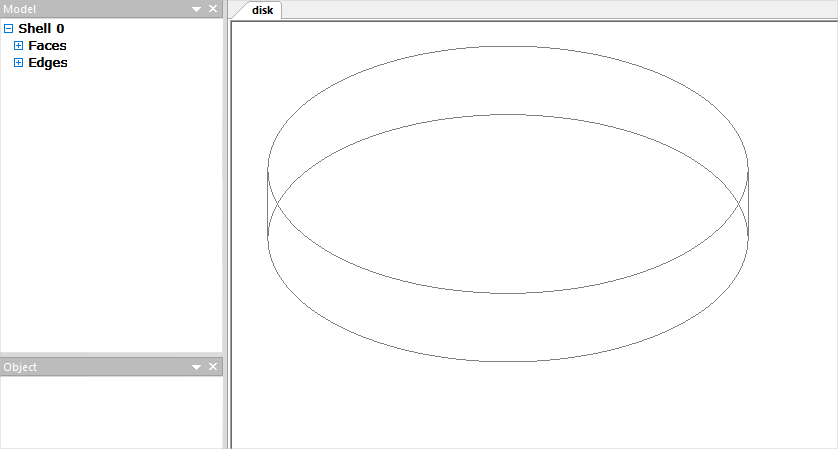Switch to the disk tab

[x=262, y=10]
